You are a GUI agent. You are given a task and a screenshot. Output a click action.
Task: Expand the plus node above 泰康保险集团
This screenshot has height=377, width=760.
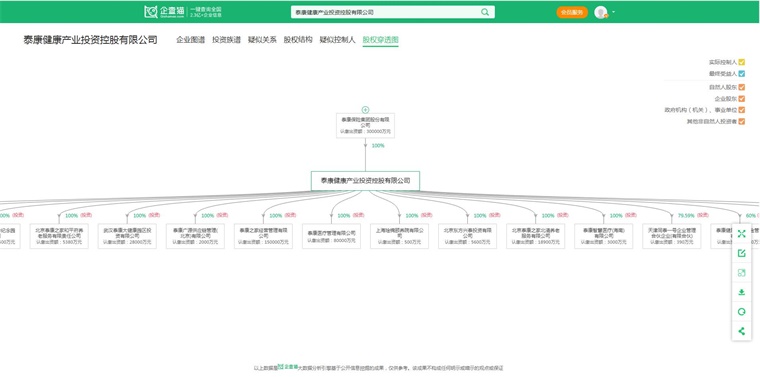click(x=365, y=110)
